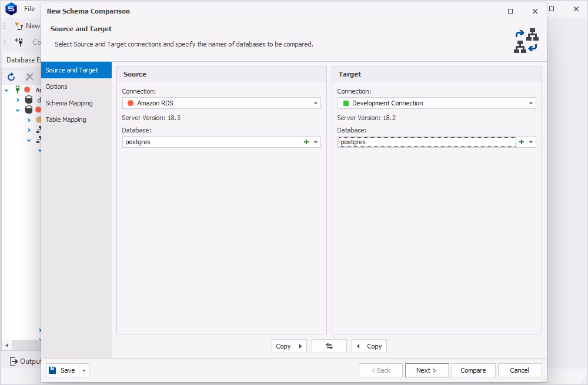Swap Source and Target connections
The height and width of the screenshot is (385, 588).
[x=329, y=346]
